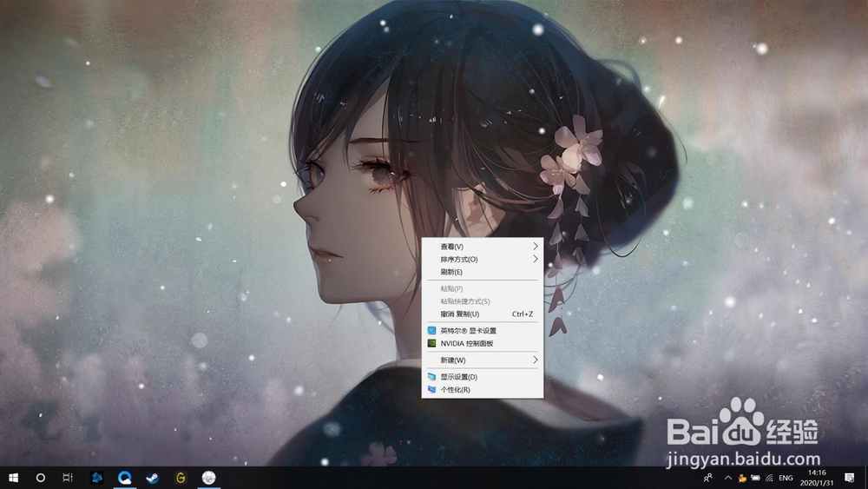Expand the arrow next to 新建(W)

pos(536,360)
